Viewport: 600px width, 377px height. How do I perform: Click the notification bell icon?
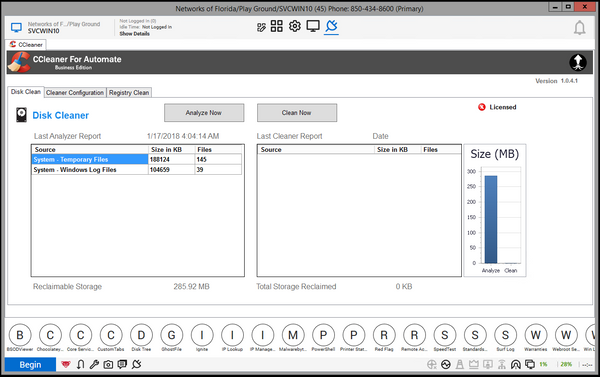coord(579,28)
